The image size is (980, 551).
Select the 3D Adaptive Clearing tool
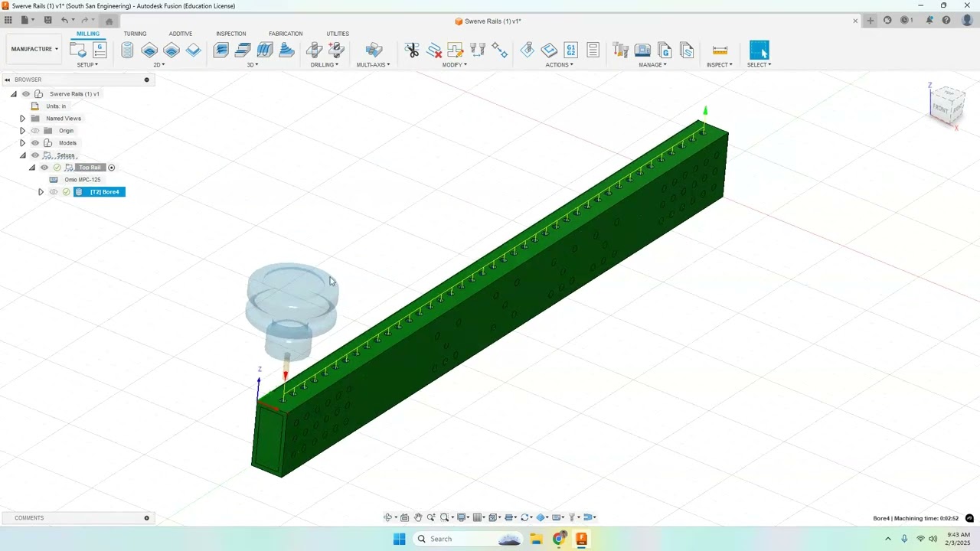(221, 51)
